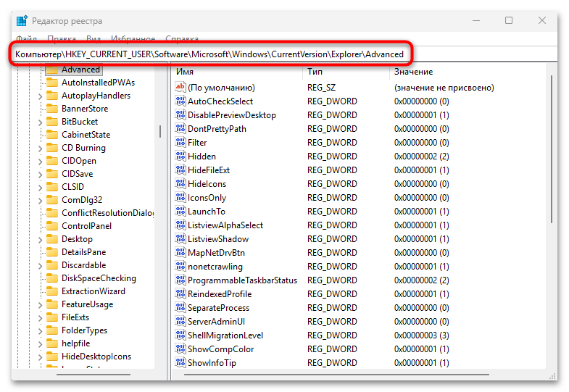Click the HideFileExt value icon
This screenshot has width=569, height=392.
[x=180, y=170]
